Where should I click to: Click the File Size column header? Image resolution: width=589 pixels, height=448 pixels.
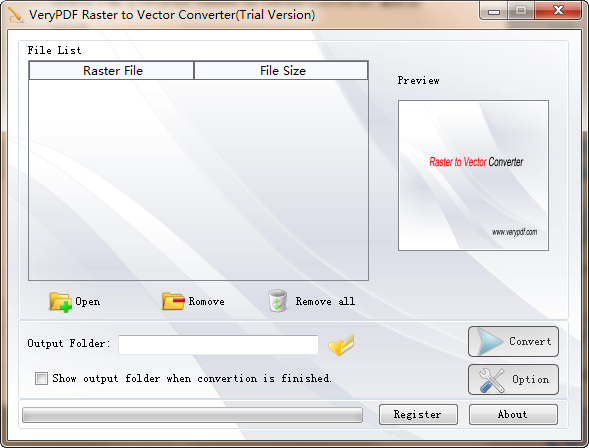281,71
